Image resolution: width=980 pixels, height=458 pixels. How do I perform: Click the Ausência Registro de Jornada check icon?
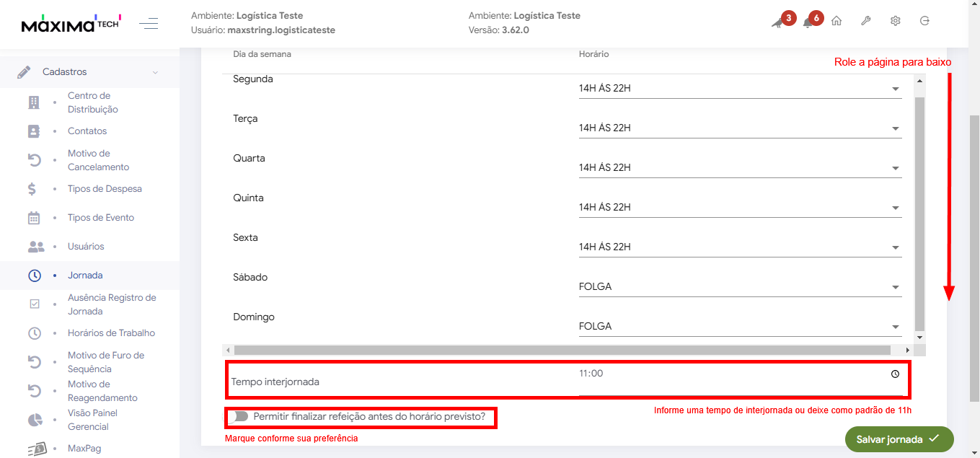click(x=35, y=304)
